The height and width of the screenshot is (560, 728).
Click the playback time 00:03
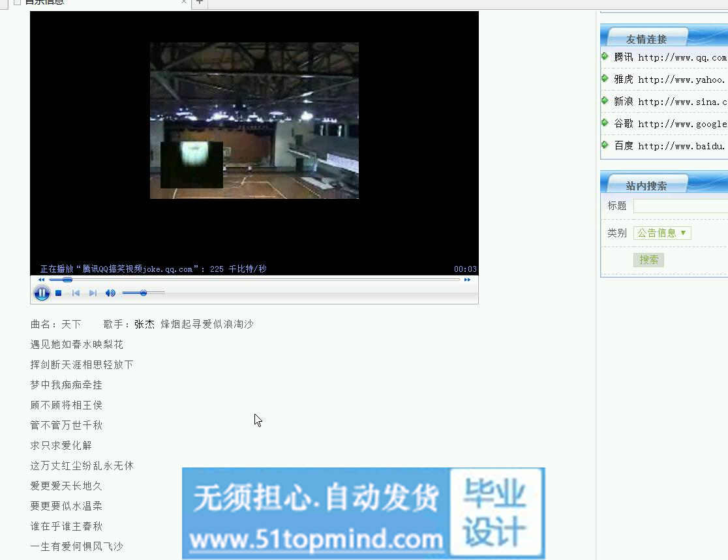(x=465, y=269)
